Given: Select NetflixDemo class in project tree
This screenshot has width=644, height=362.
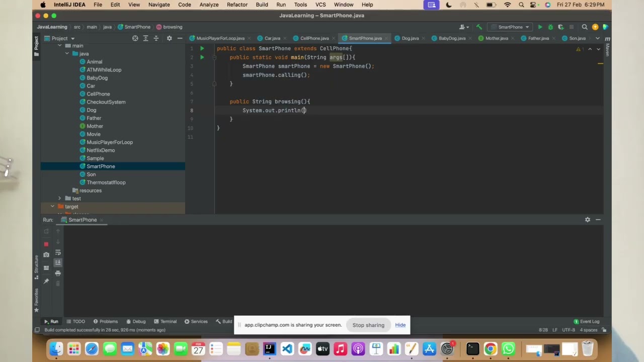Looking at the screenshot, I should click(101, 150).
